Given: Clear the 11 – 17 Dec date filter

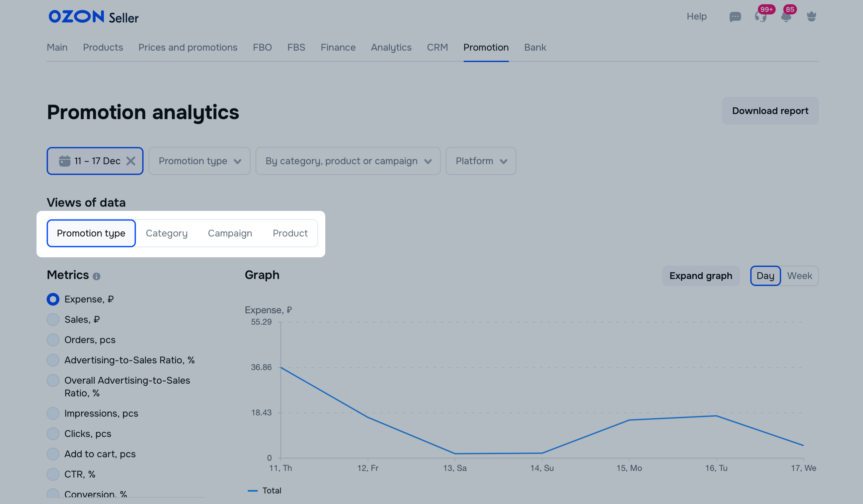Looking at the screenshot, I should tap(131, 161).
